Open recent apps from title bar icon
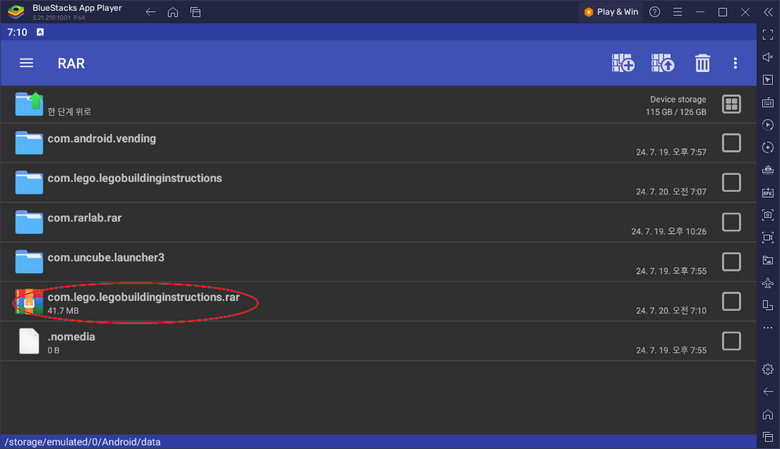 pyautogui.click(x=195, y=12)
